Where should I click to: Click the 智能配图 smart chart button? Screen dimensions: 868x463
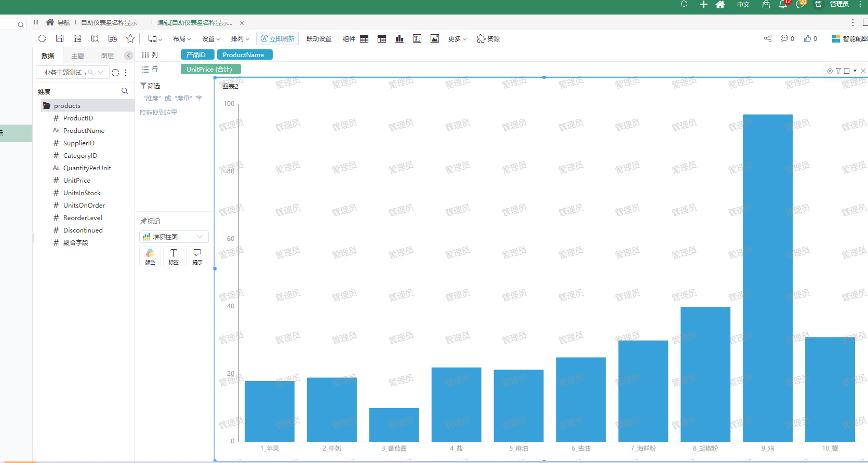(x=849, y=38)
